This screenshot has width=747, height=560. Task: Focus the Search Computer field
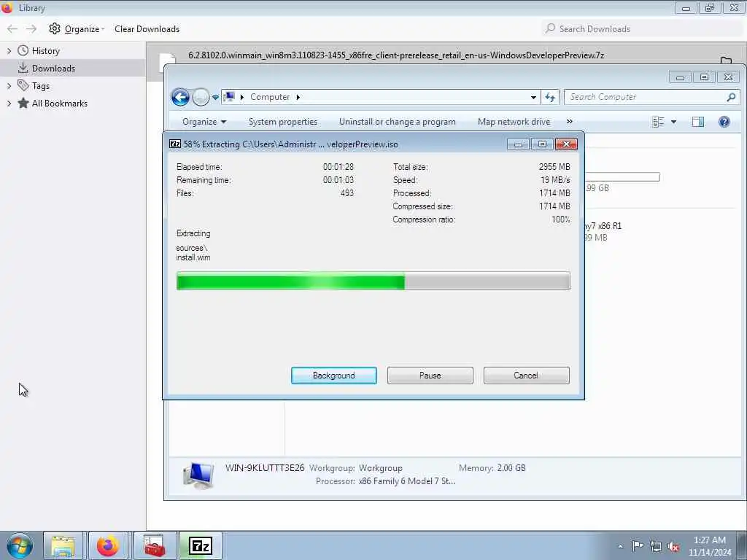coord(651,97)
